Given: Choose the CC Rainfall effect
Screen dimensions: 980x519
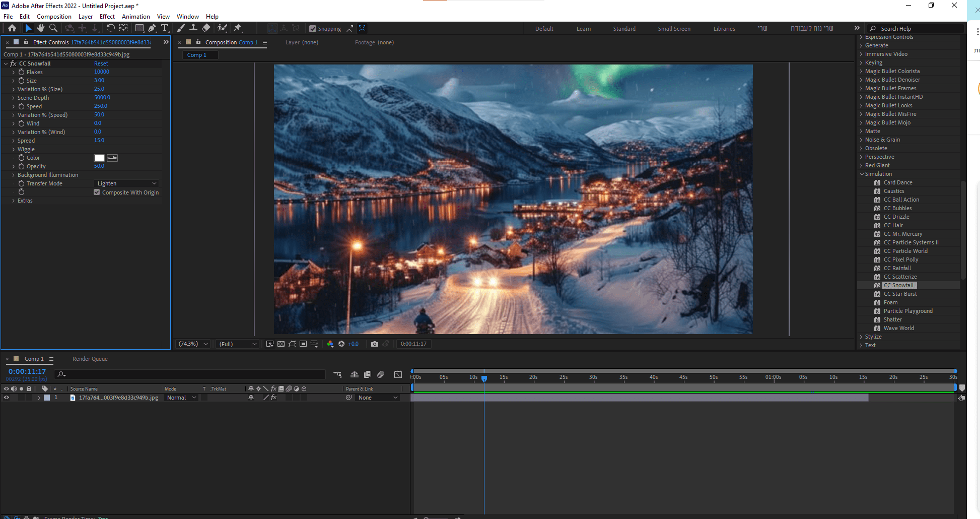Looking at the screenshot, I should 897,268.
